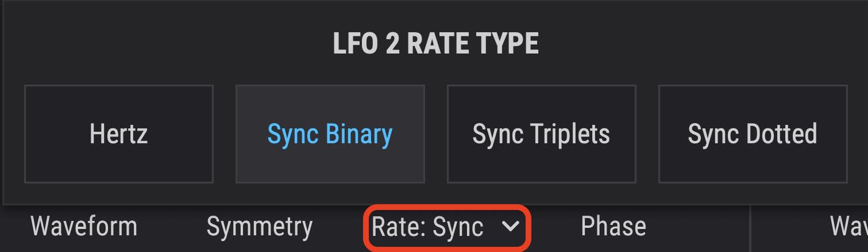Click the Waveform parameter label

tap(84, 227)
